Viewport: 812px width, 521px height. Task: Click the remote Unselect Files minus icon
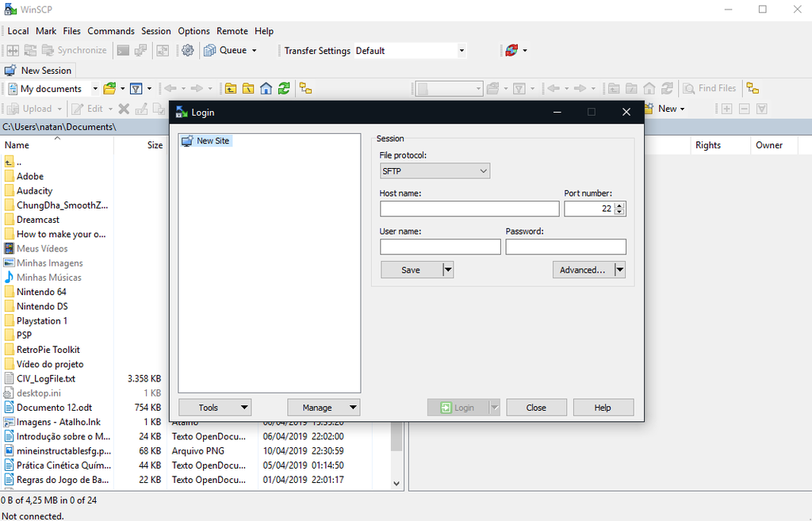click(744, 109)
